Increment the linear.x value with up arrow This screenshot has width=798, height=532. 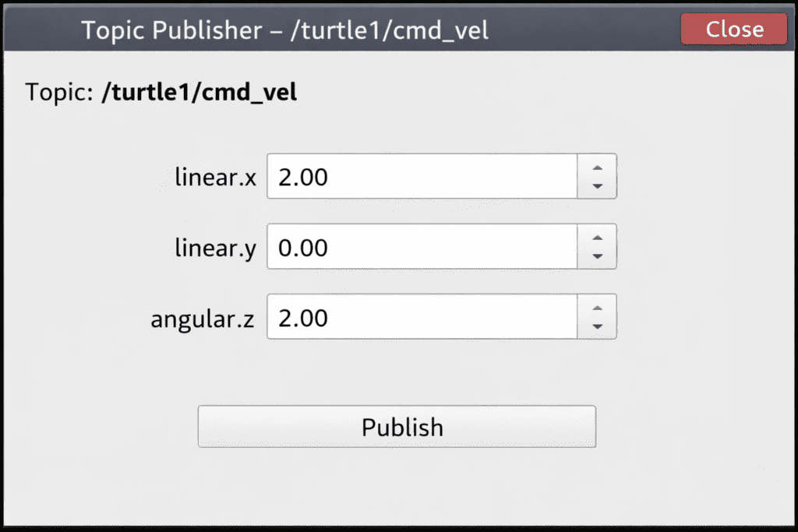597,167
